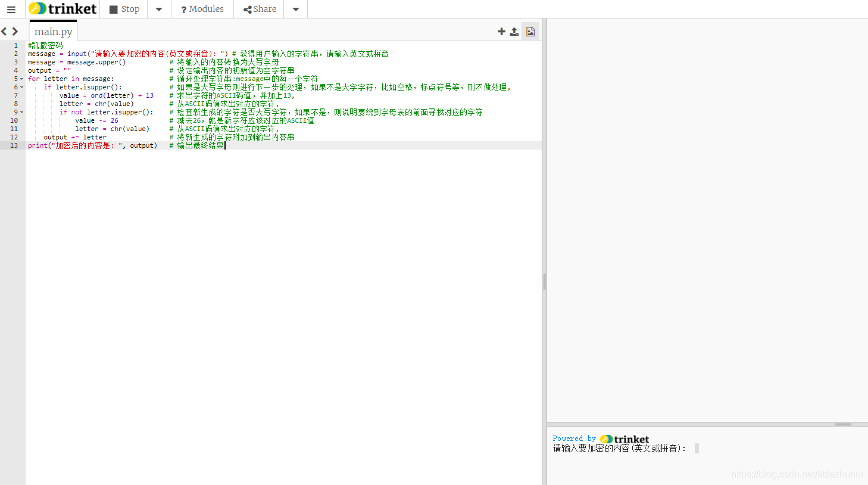
Task: Open the hamburger menu
Action: click(11, 9)
